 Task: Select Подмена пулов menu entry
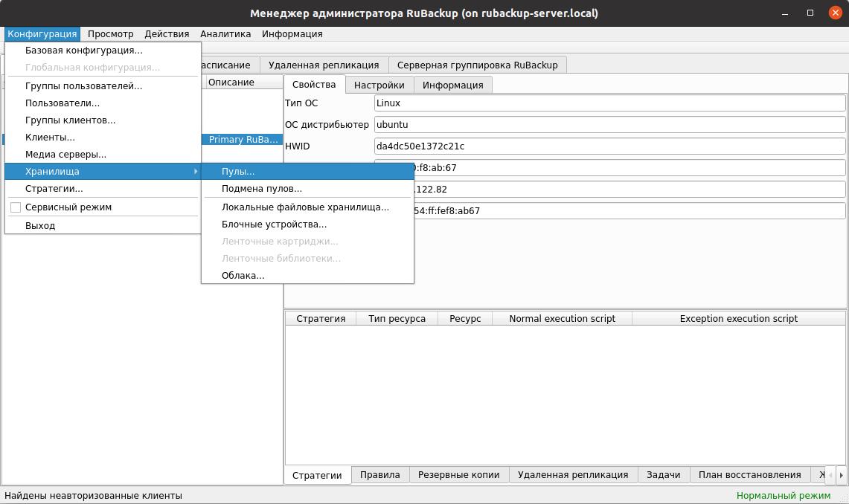pos(261,189)
